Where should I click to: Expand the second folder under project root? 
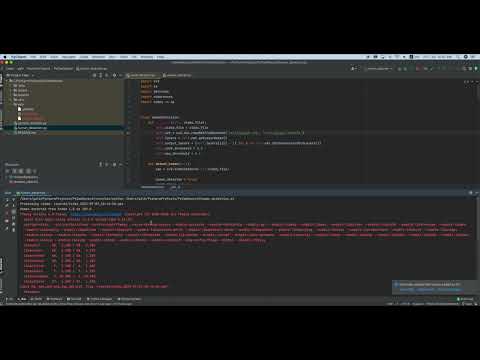[11, 90]
